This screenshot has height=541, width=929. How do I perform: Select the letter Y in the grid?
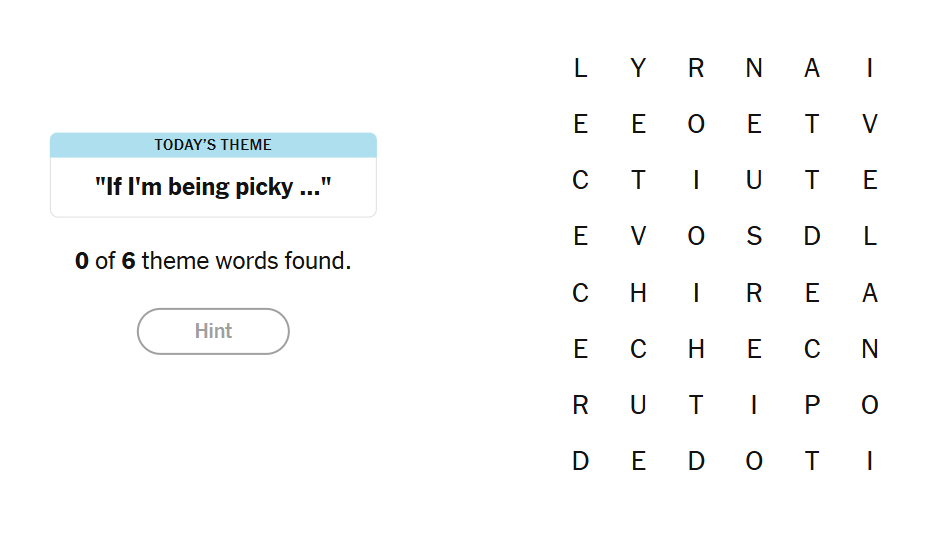coord(638,68)
